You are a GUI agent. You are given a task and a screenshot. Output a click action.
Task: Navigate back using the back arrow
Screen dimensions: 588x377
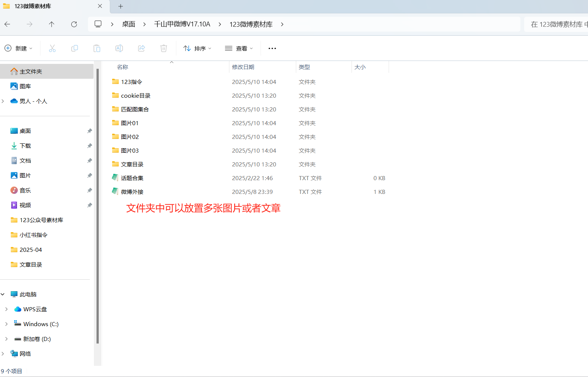click(x=7, y=24)
